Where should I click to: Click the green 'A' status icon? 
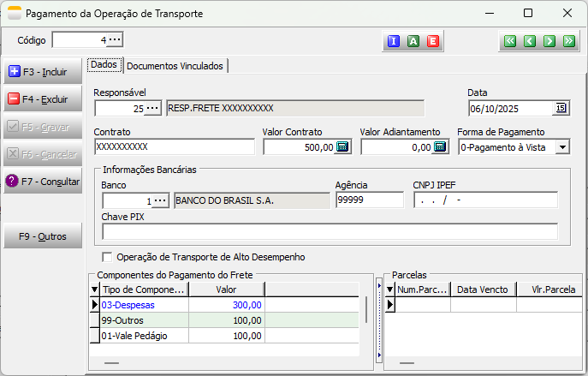pos(413,41)
